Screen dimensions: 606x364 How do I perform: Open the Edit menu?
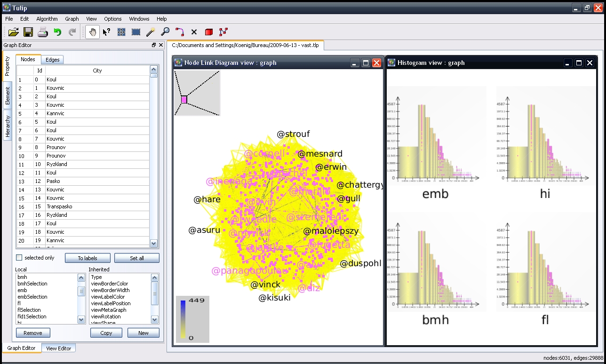tap(24, 19)
